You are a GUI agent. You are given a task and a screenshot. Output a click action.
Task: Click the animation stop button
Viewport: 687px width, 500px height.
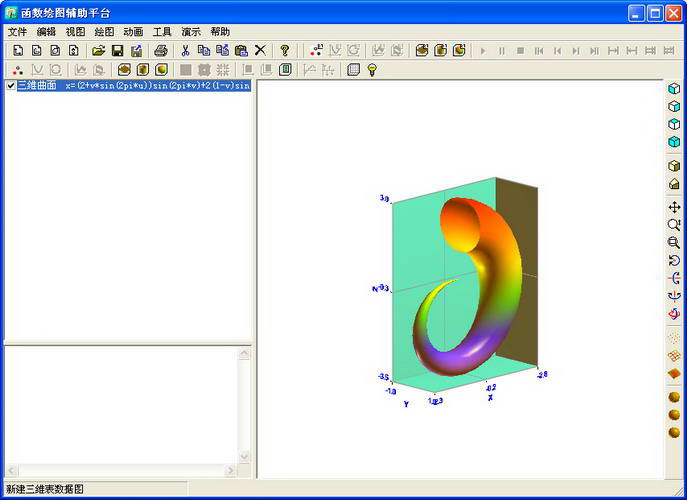pos(521,51)
